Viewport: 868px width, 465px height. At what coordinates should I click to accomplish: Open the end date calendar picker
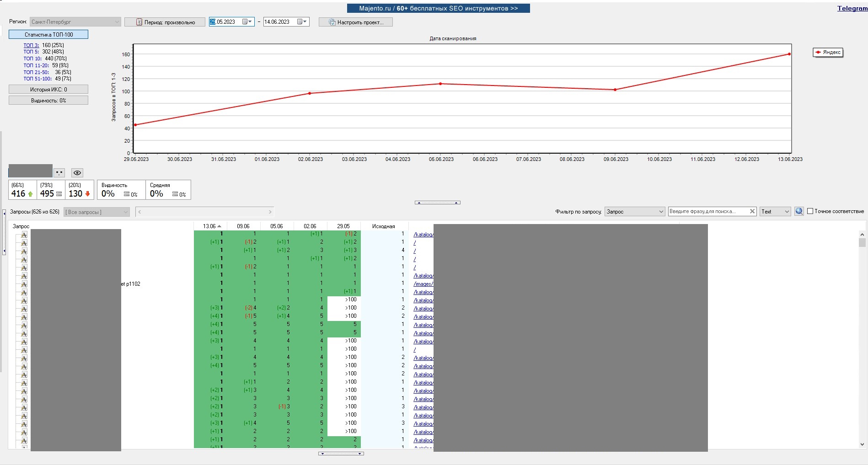(x=302, y=22)
